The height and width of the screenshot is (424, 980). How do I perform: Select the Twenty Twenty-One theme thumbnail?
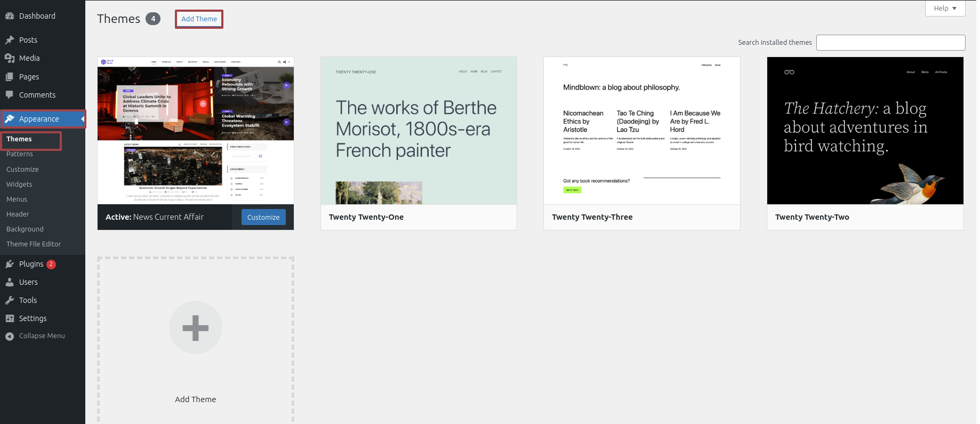pos(419,131)
